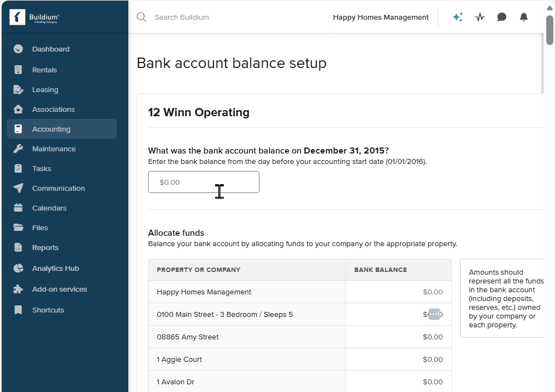Open the notifications bell
Screen dimensions: 555x392
click(524, 17)
